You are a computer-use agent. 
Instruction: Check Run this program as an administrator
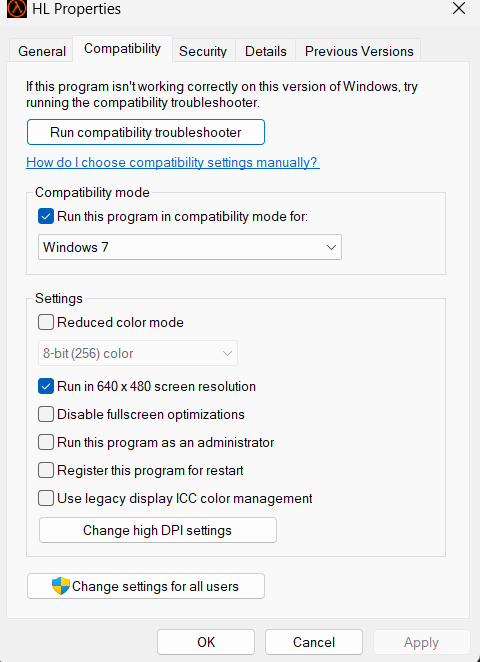coord(46,442)
